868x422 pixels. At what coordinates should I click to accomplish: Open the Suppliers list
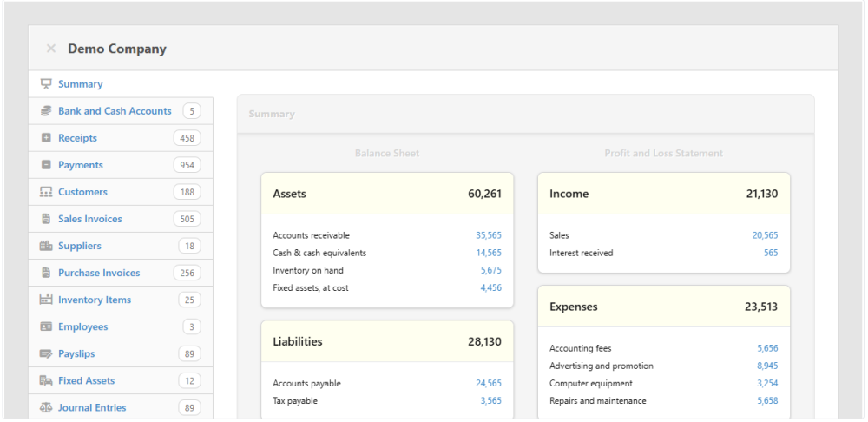pyautogui.click(x=80, y=246)
